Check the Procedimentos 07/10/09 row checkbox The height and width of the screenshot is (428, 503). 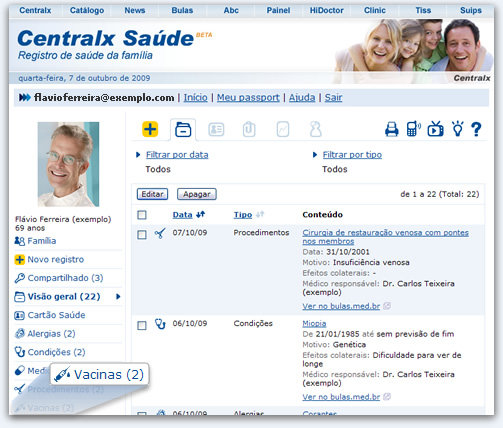(142, 235)
